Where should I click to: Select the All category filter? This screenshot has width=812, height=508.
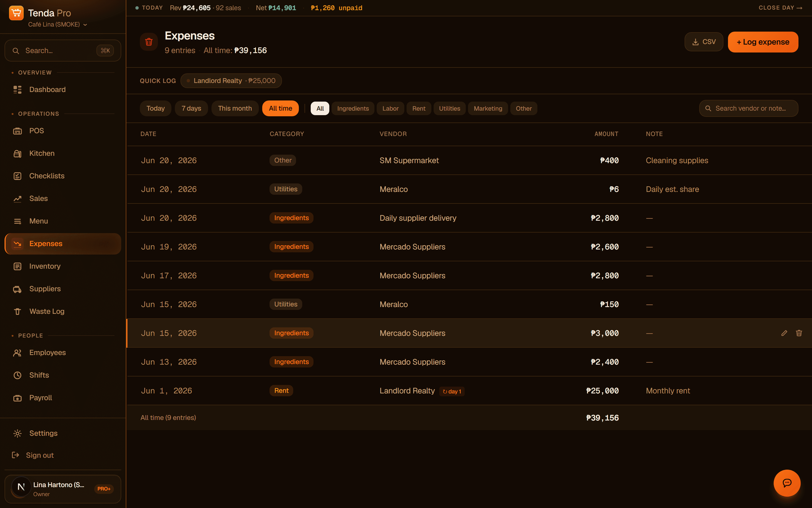point(320,109)
